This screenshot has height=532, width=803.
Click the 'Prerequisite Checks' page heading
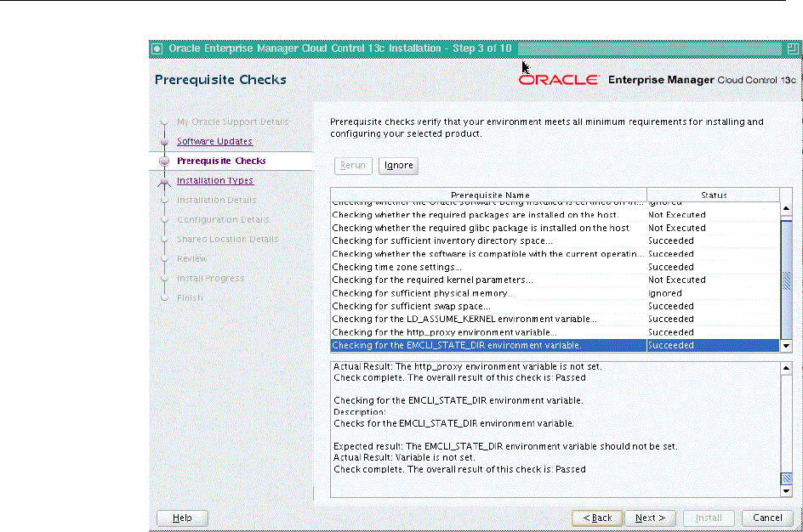point(220,80)
